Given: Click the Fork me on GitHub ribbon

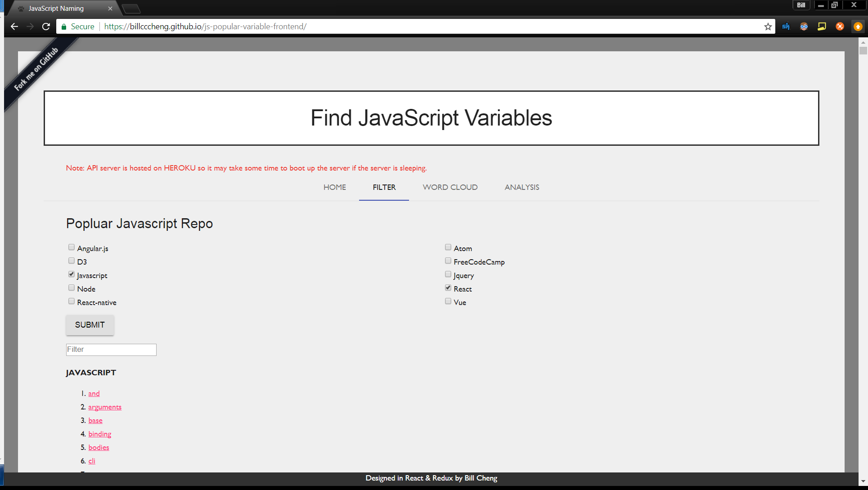Looking at the screenshot, I should 37,69.
